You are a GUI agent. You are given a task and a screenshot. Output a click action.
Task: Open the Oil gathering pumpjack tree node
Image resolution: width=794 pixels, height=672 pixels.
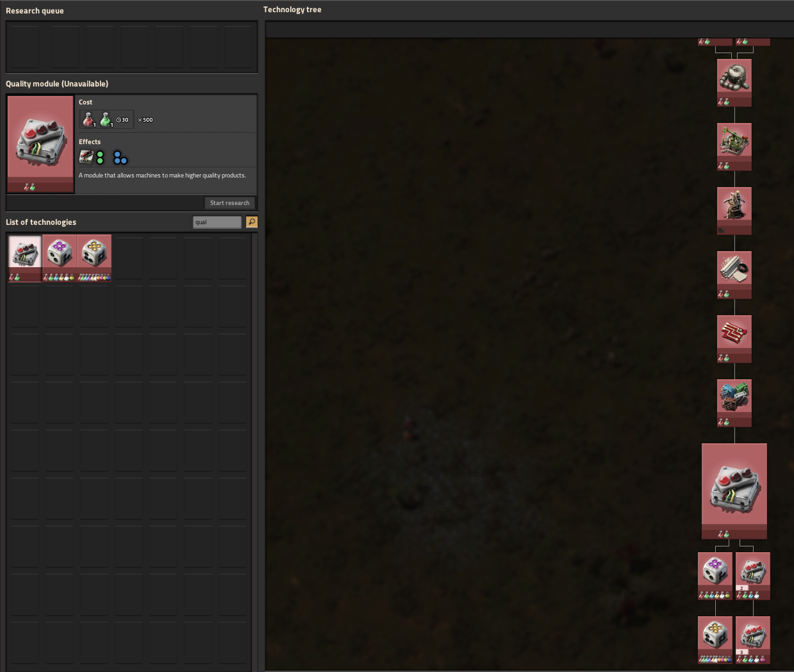tap(734, 147)
